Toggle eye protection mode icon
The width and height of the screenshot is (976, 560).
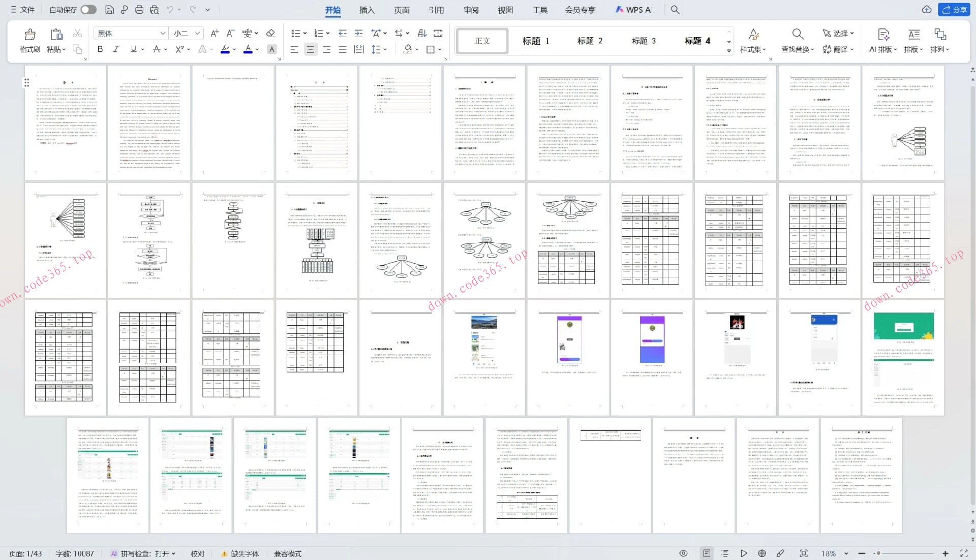tap(683, 553)
